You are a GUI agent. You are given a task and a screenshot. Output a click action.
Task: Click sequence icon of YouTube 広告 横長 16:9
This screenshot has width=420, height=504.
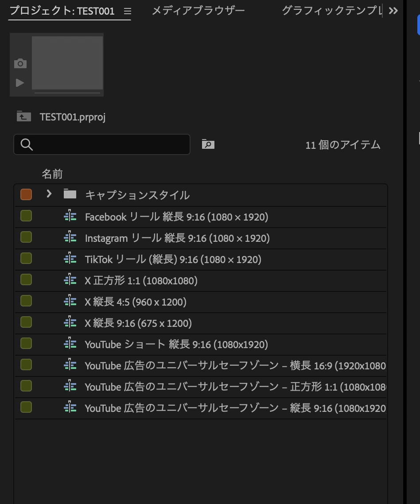pyautogui.click(x=70, y=364)
